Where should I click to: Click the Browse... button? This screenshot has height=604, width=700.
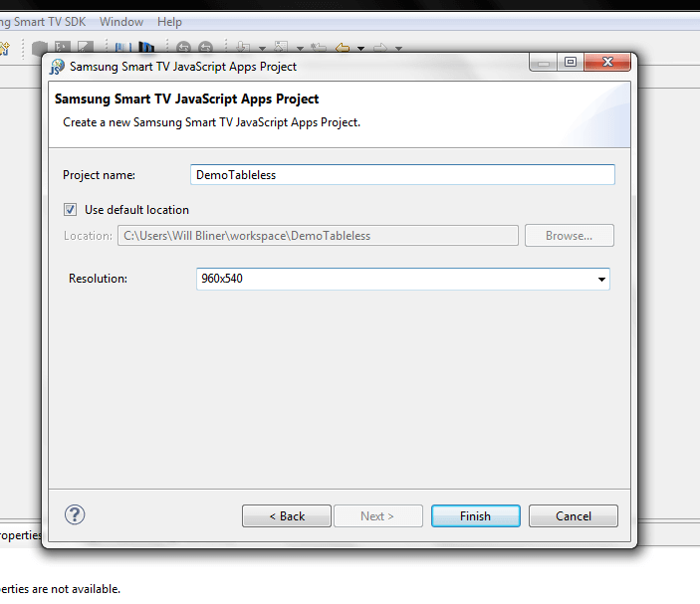[x=570, y=236]
